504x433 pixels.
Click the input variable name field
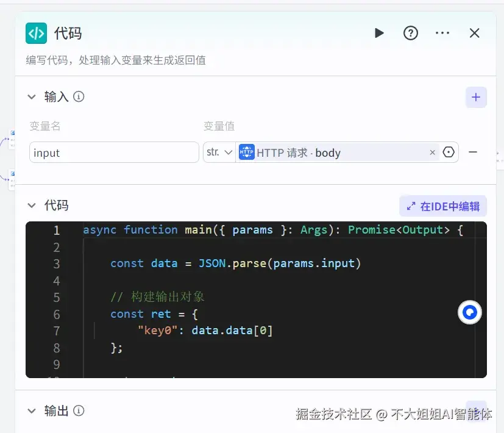point(113,152)
